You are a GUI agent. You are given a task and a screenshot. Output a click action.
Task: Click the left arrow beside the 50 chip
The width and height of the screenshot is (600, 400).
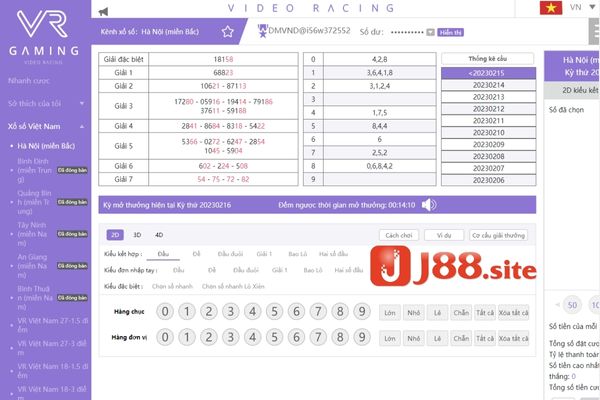[x=555, y=305]
